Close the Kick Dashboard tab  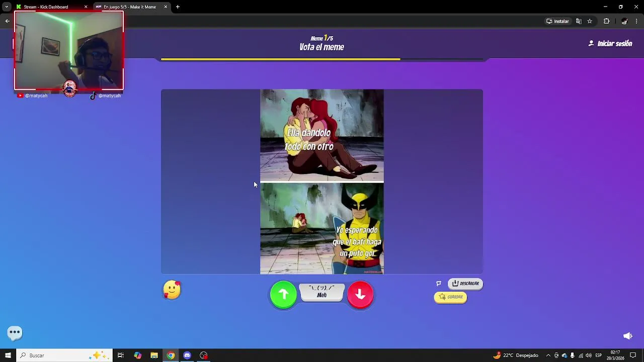86,7
